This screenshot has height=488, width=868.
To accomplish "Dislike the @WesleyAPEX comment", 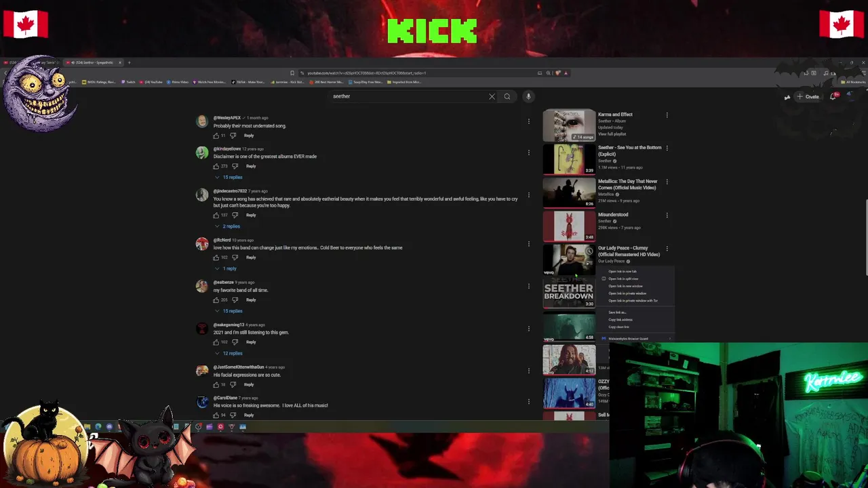I will tap(233, 136).
